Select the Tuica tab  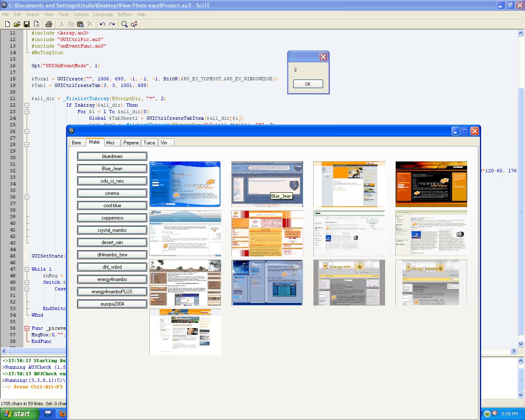149,143
